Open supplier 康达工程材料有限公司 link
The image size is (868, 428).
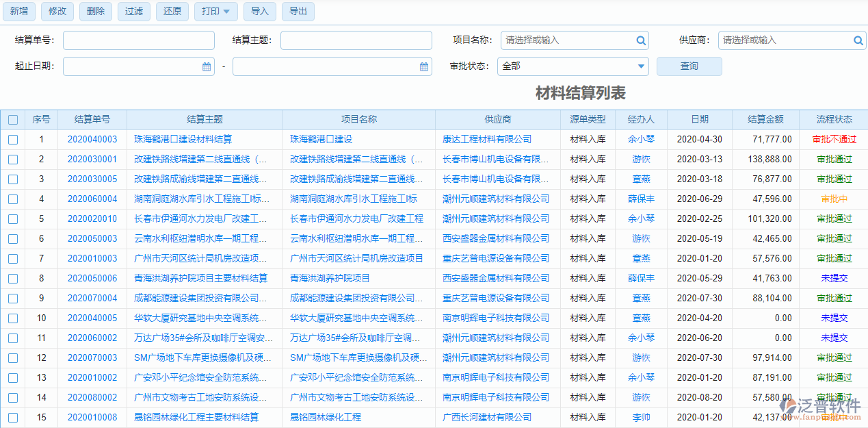pos(486,140)
